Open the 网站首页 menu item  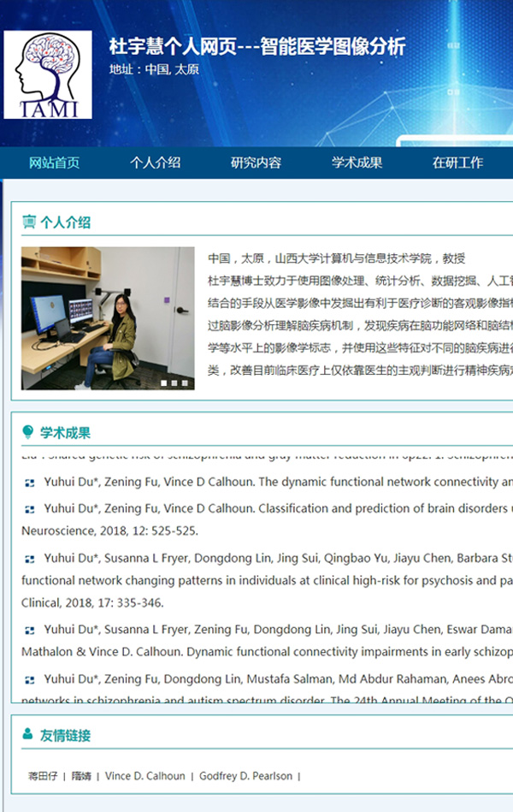click(55, 163)
